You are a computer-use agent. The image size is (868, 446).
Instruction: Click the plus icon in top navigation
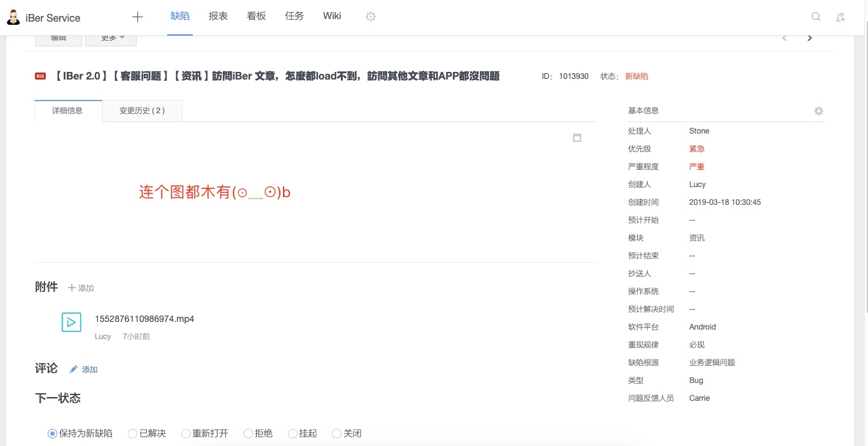(x=137, y=17)
